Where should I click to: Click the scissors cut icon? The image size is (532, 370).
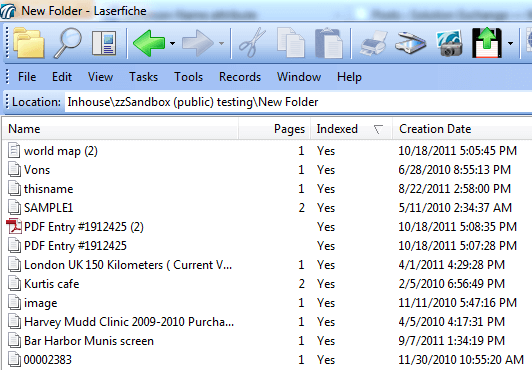click(252, 42)
